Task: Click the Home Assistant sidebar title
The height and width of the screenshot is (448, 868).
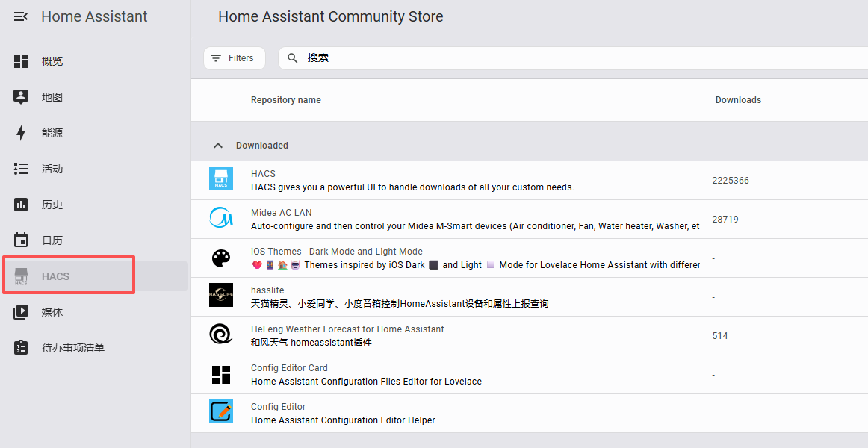Action: tap(94, 16)
